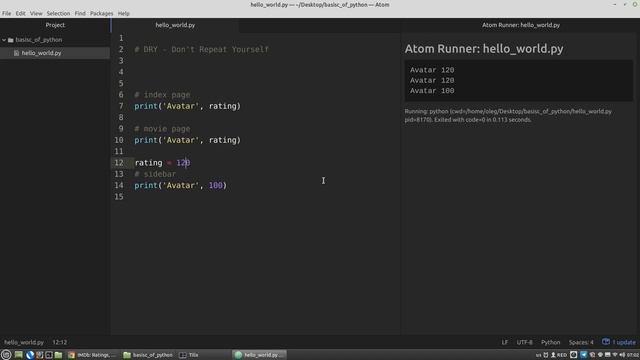Click the keyboard layout 'us' indicator

(538, 355)
